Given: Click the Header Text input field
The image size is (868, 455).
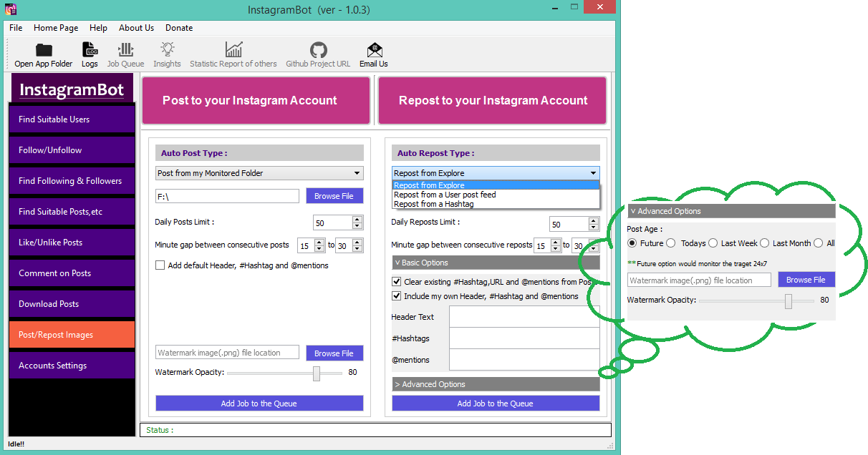Looking at the screenshot, I should pyautogui.click(x=524, y=317).
